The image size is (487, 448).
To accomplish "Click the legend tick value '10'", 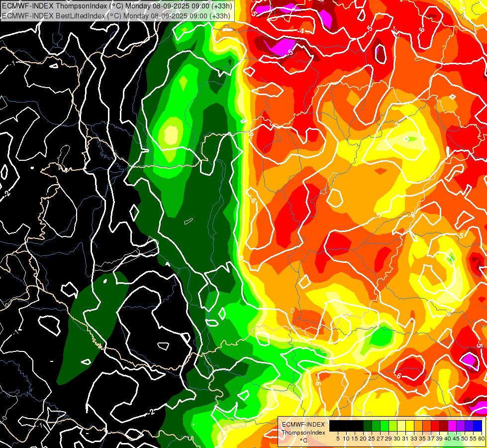I will 346,439.
